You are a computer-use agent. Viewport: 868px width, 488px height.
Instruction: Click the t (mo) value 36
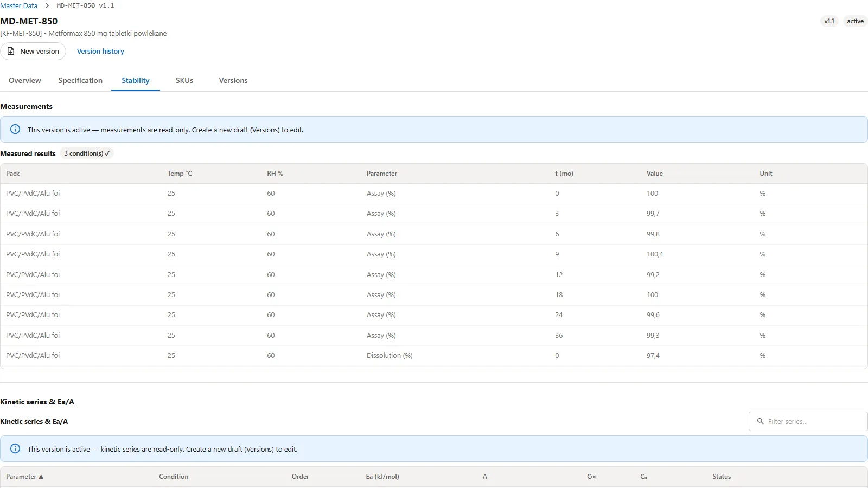coord(559,335)
